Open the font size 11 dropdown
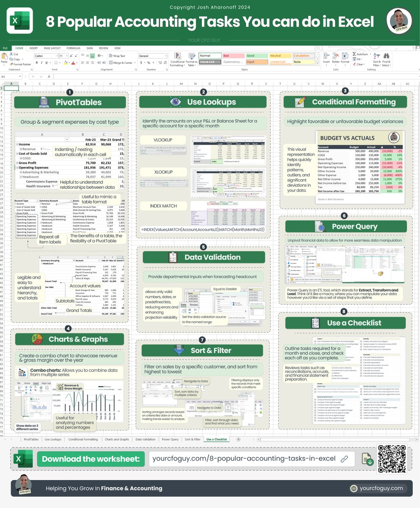Image resolution: width=420 pixels, height=508 pixels. [x=67, y=56]
